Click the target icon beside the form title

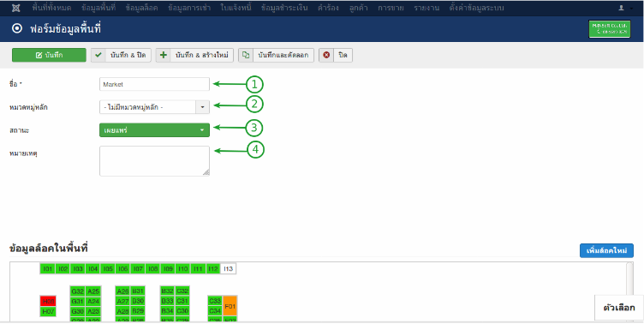tap(17, 29)
